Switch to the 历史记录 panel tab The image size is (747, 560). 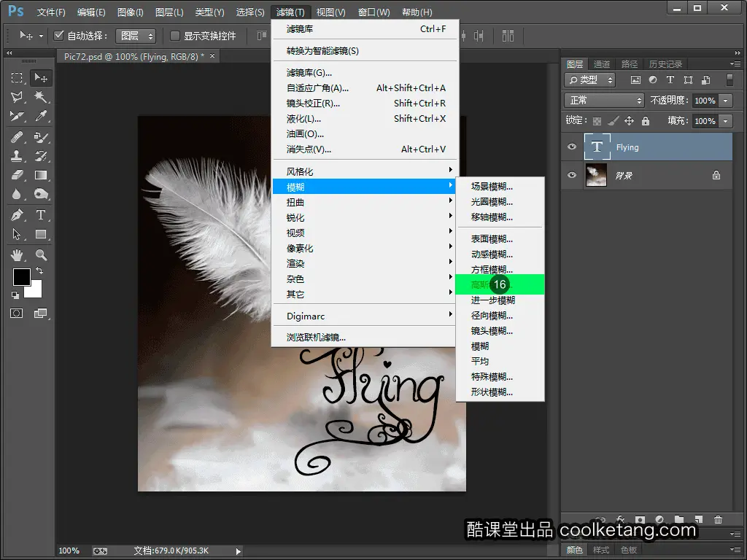665,64
